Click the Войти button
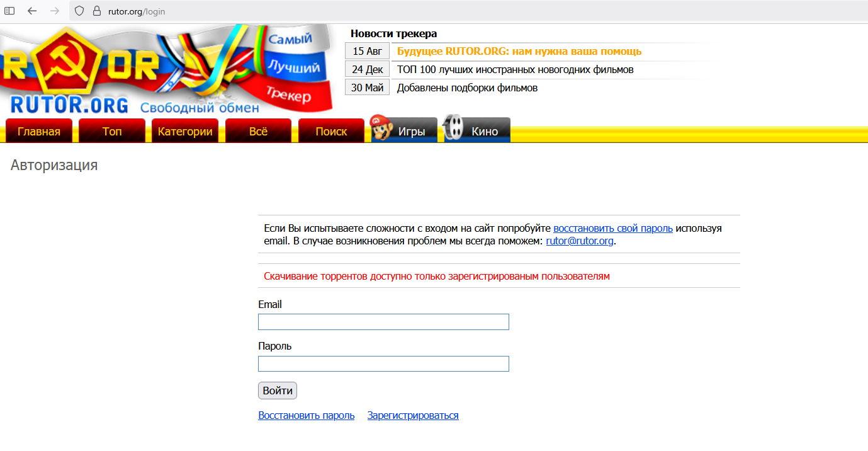The image size is (868, 451). [x=278, y=391]
